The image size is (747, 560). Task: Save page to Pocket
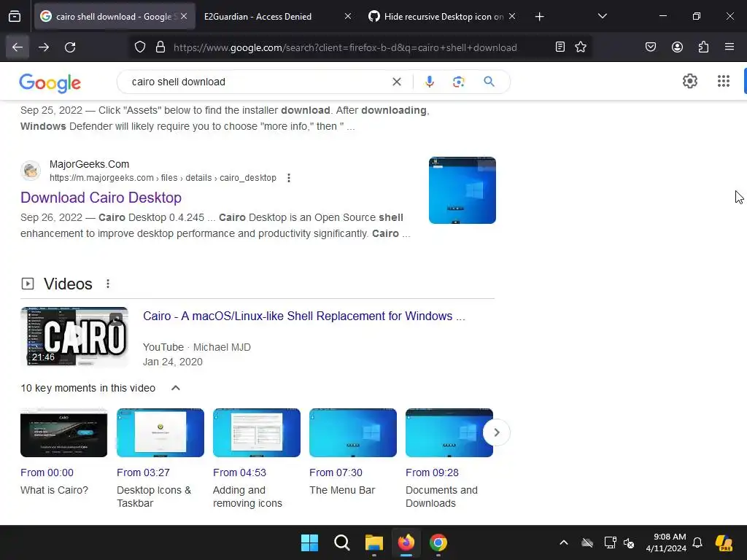(x=651, y=47)
